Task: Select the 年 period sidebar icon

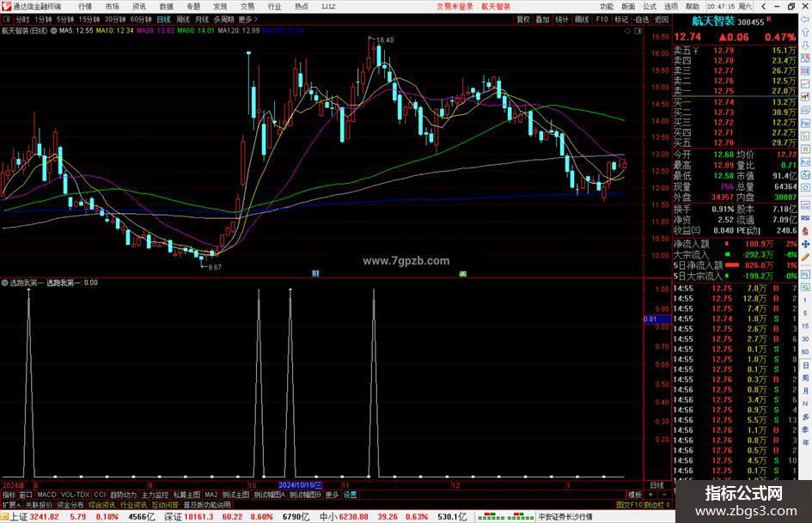Action: [805, 443]
